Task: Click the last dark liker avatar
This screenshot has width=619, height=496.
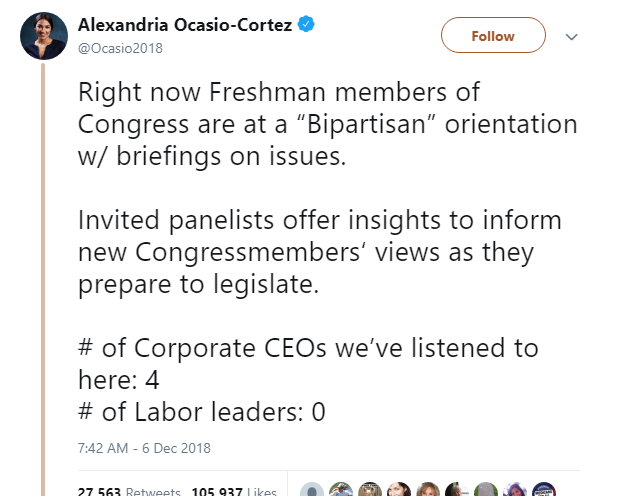Action: (x=545, y=490)
